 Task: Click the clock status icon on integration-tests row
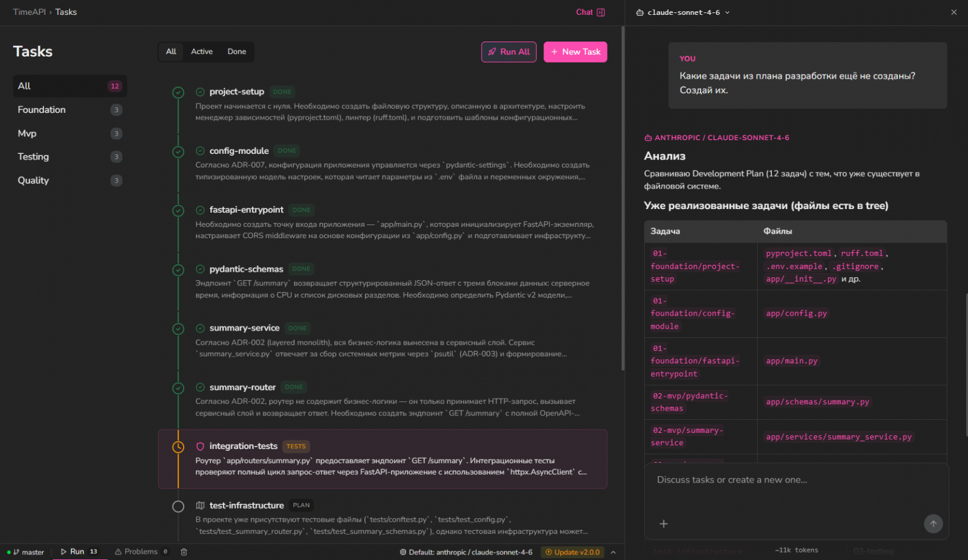click(178, 446)
